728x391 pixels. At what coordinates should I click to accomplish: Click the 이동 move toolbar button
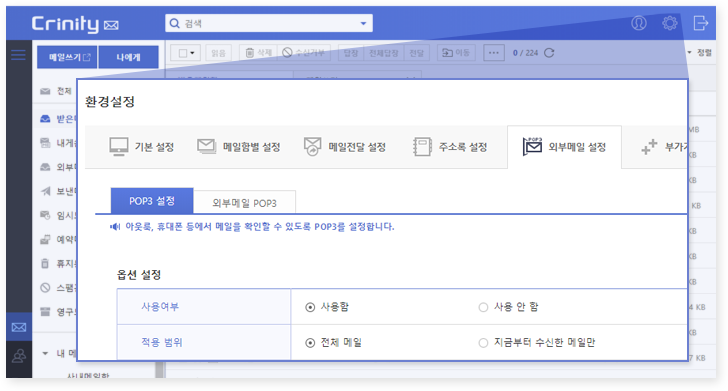point(456,53)
